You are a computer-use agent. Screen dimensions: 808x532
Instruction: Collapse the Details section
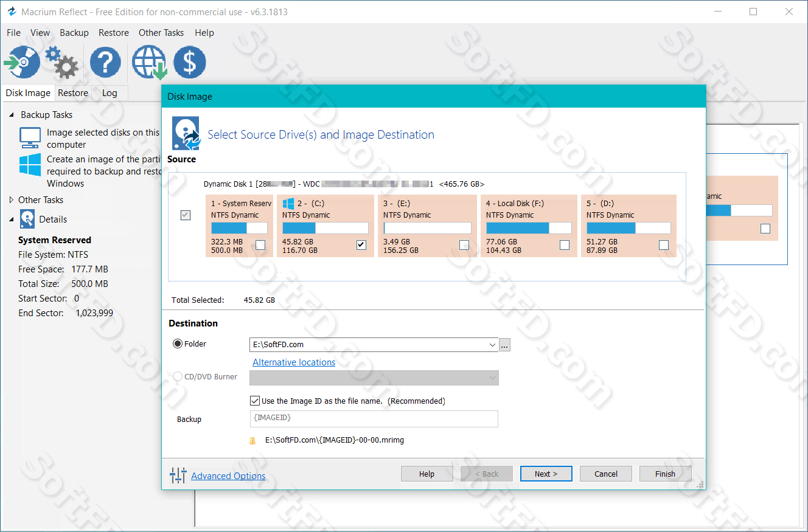[x=11, y=219]
